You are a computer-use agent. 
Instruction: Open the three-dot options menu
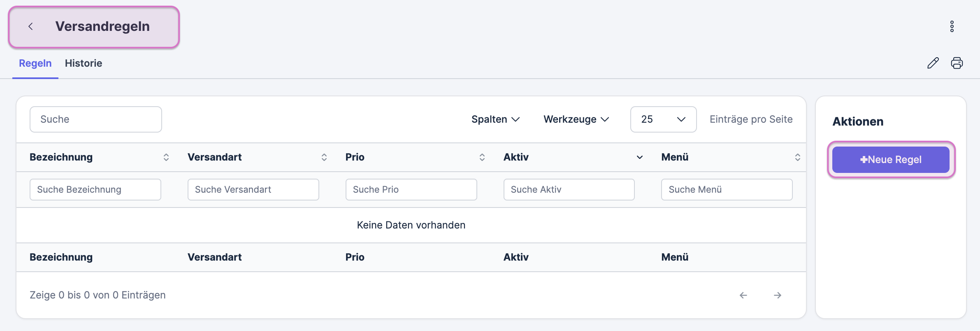point(952,26)
